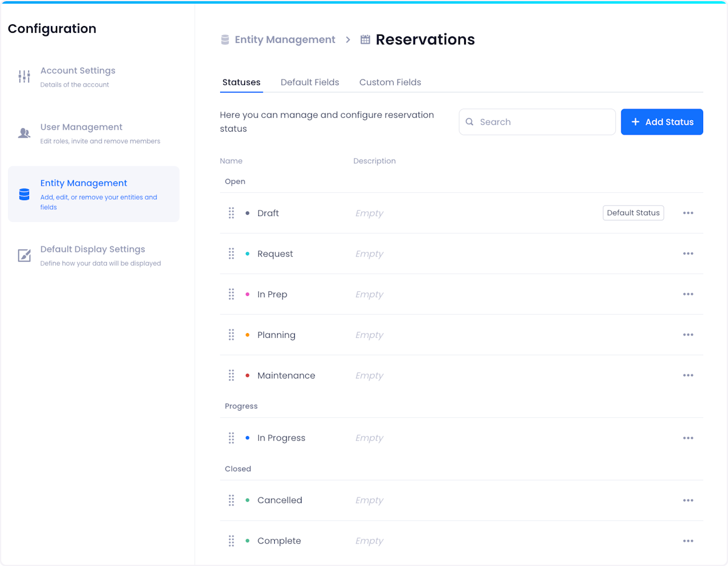Click the In Prep status pink dot
Screen dimensions: 728x566
pos(248,294)
